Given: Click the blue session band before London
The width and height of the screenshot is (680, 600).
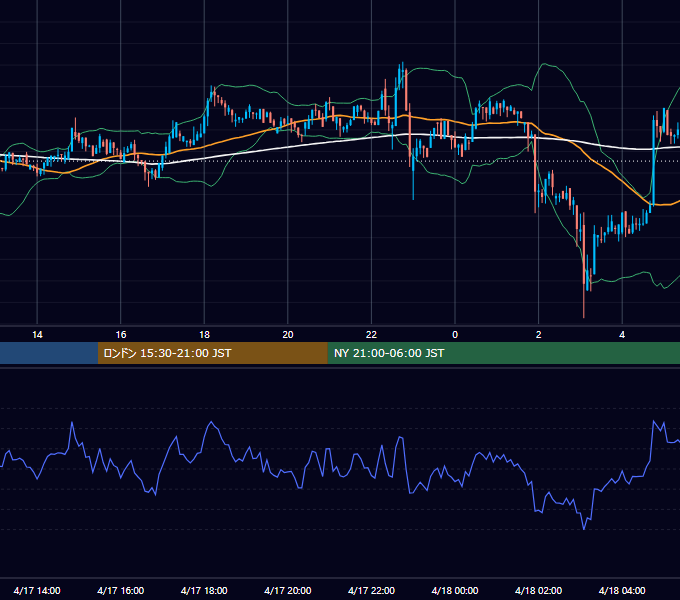Looking at the screenshot, I should coord(49,353).
